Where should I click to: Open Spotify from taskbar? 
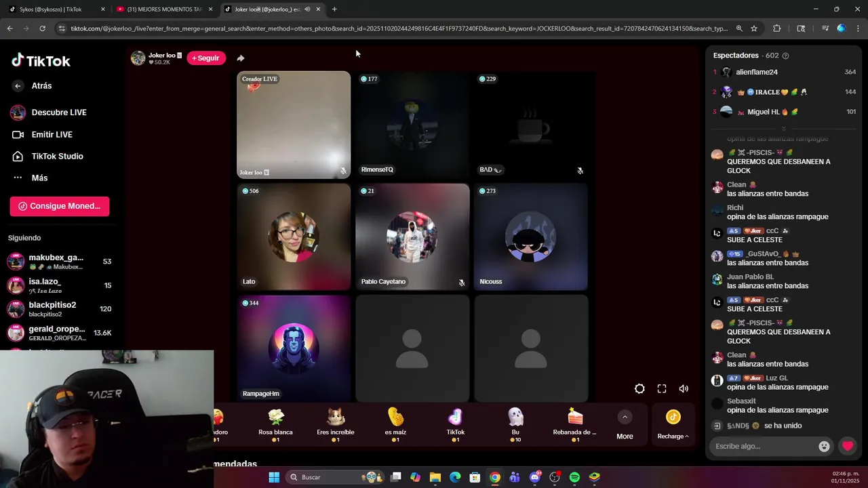click(574, 477)
